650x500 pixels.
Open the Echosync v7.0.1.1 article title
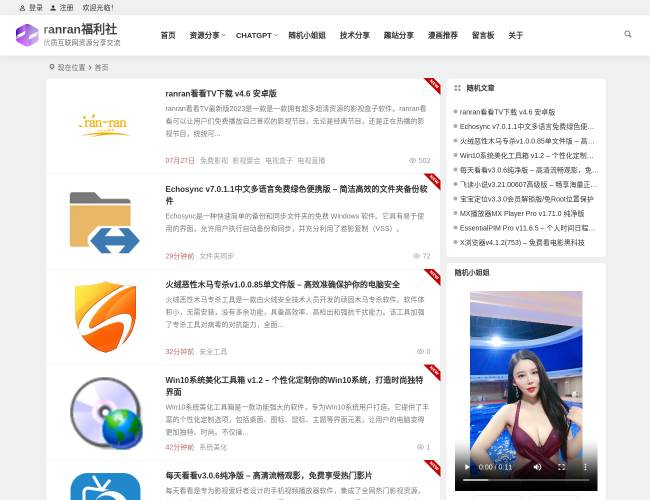coord(296,195)
